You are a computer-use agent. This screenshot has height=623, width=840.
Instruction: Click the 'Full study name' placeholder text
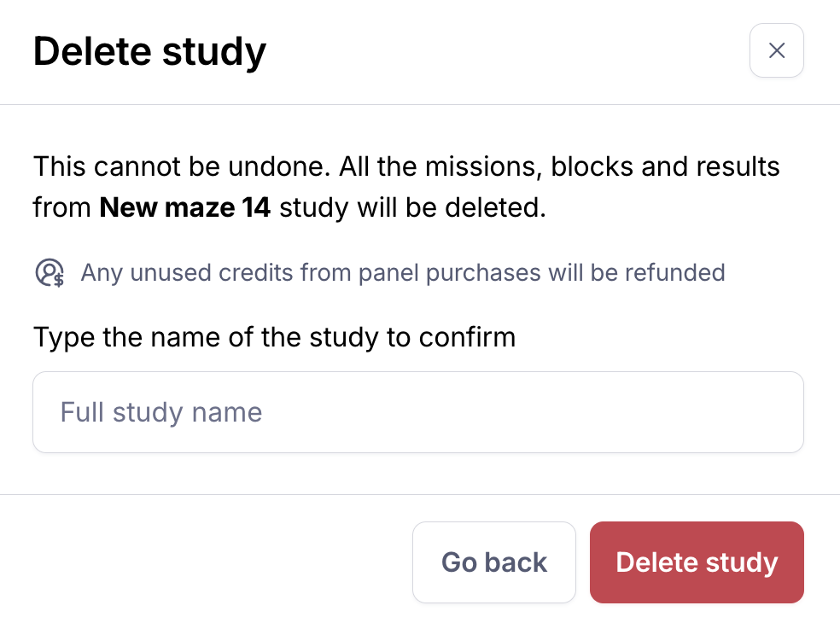[x=160, y=412]
